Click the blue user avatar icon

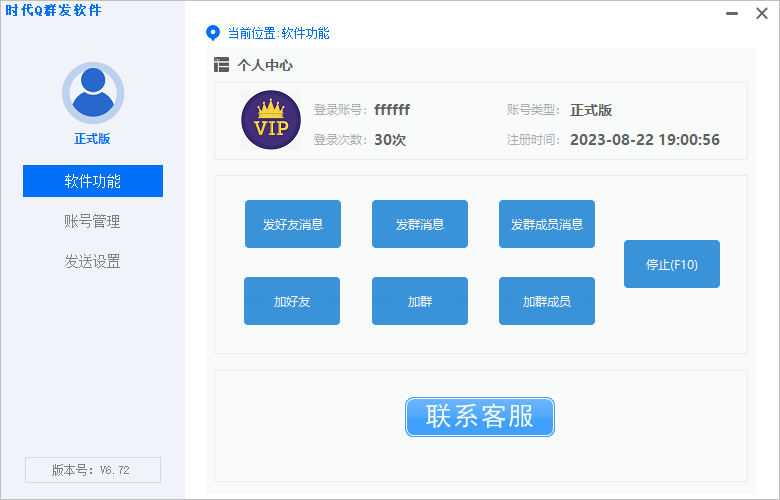93,92
